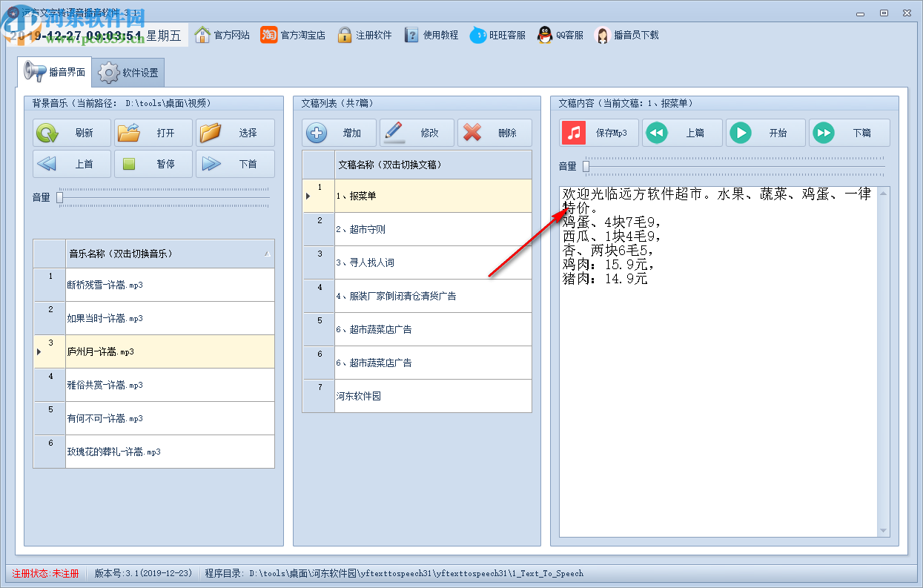Open the 播音员下载 announcer icon
923x588 pixels.
pyautogui.click(x=603, y=35)
